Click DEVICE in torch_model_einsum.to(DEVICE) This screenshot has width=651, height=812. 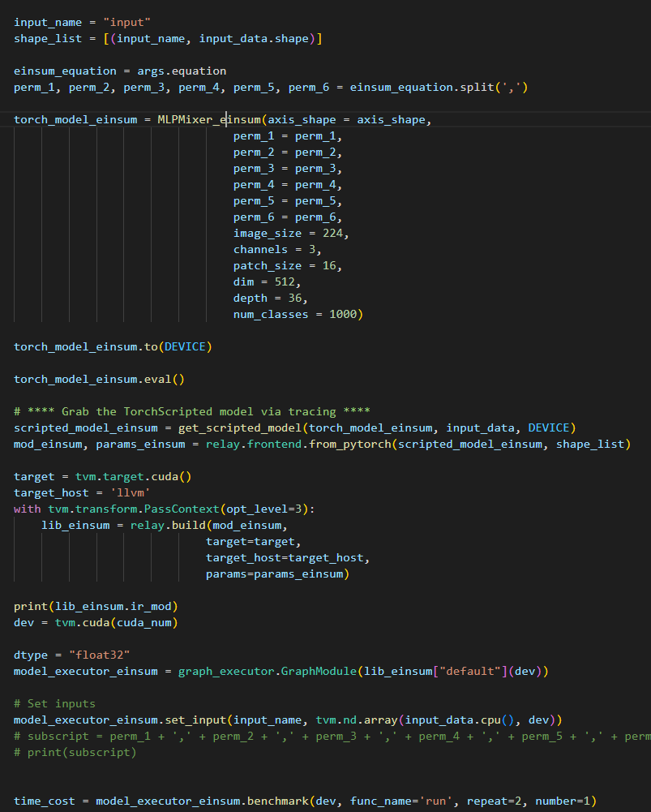tap(186, 346)
